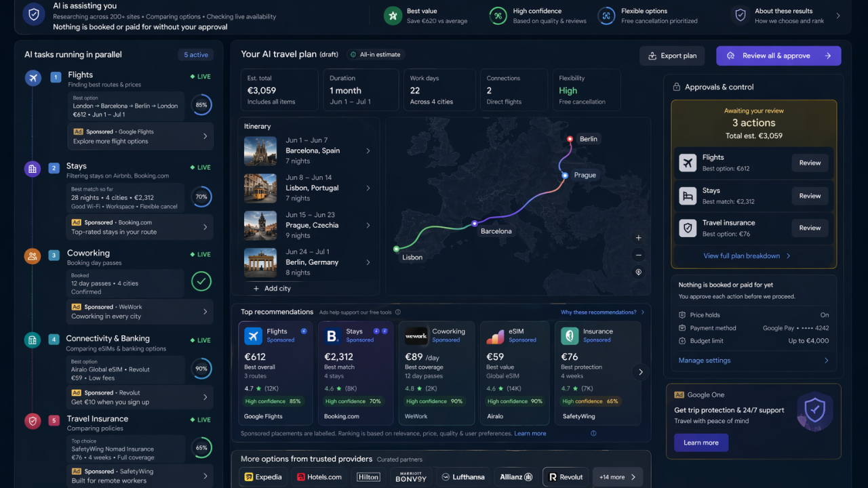Click the Flights airplane icon in task list
Image resolution: width=868 pixels, height=488 pixels.
[33, 78]
